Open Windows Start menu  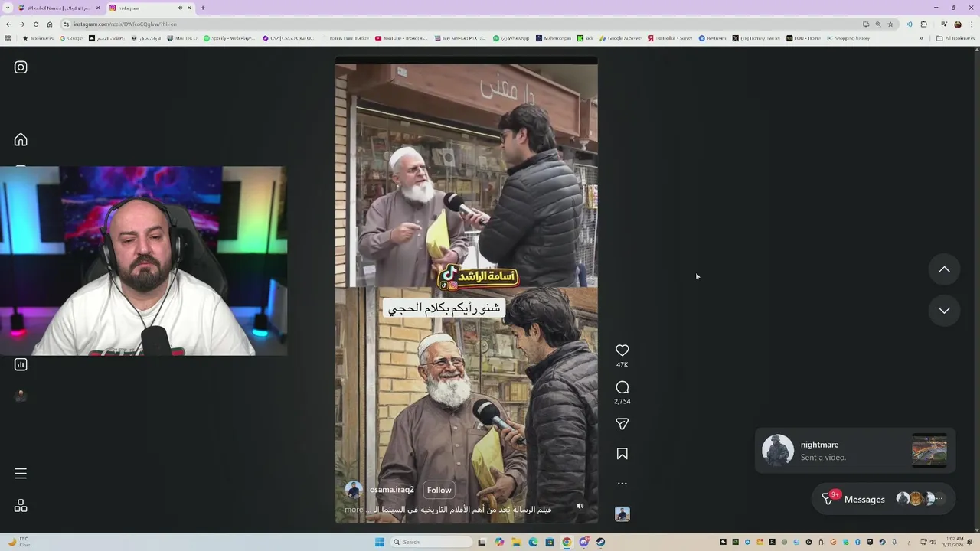(x=379, y=542)
